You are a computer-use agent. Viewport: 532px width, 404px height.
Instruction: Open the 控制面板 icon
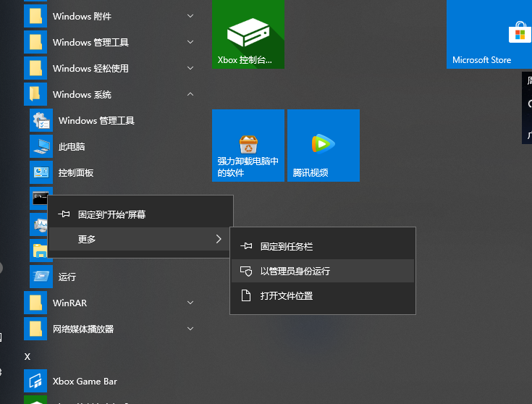[x=41, y=172]
